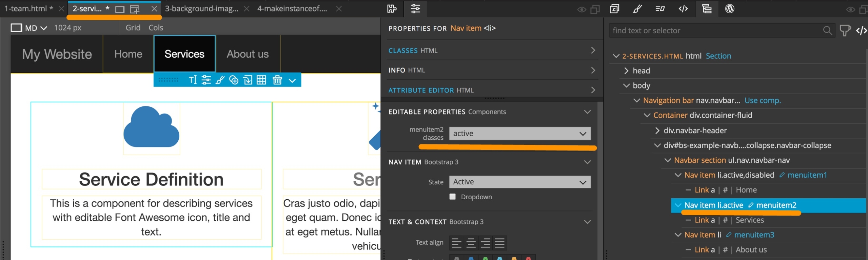Open the CSS rules panel icon
Viewport: 868px width, 260px height.
614,9
